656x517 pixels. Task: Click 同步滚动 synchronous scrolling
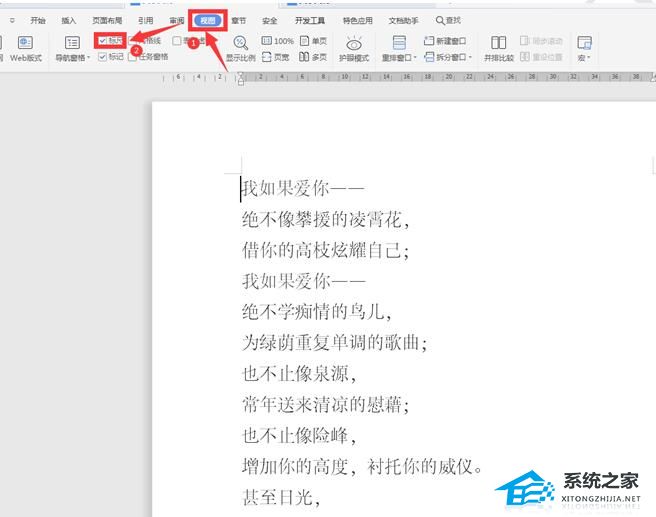[541, 41]
